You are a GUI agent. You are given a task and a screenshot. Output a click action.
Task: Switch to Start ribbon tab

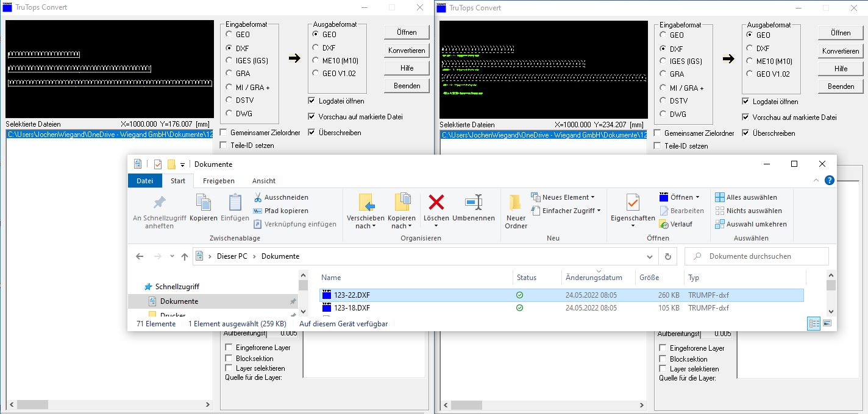(178, 181)
